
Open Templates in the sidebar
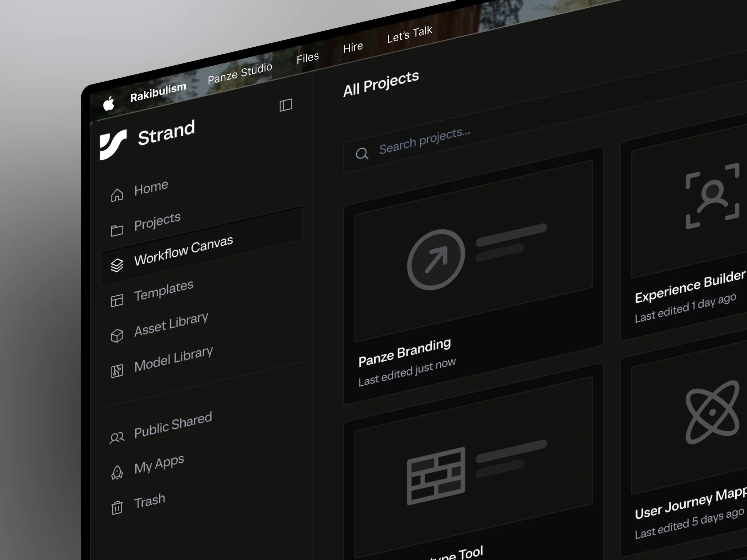tap(163, 291)
